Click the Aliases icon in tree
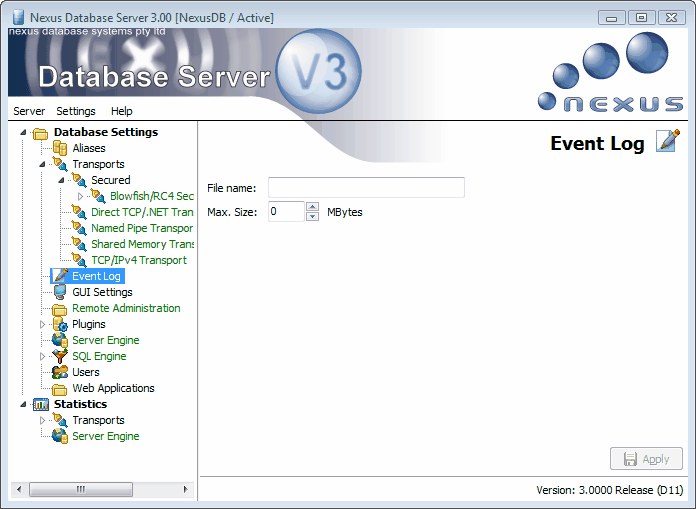This screenshot has width=696, height=509. (60, 148)
